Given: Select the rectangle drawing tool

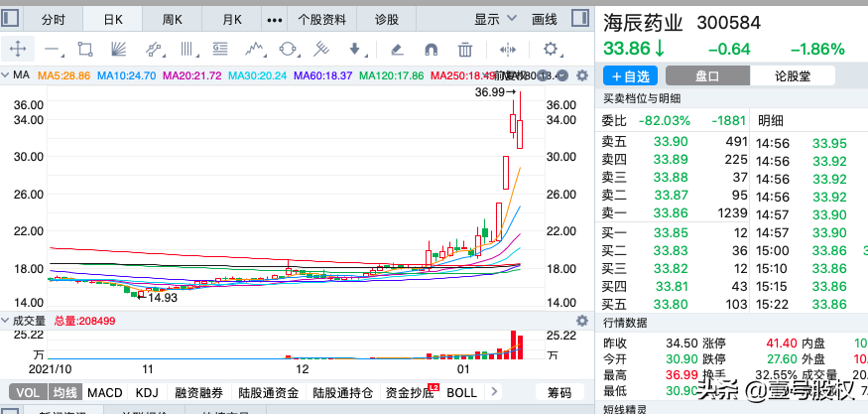Looking at the screenshot, I should [85, 50].
